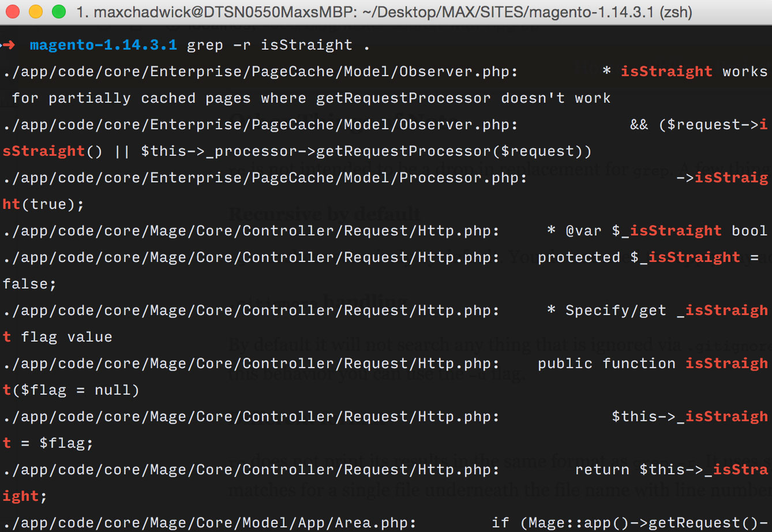Click the prompt directory 'magento-1.14.3.1'
This screenshot has width=772, height=532.
coord(103,45)
